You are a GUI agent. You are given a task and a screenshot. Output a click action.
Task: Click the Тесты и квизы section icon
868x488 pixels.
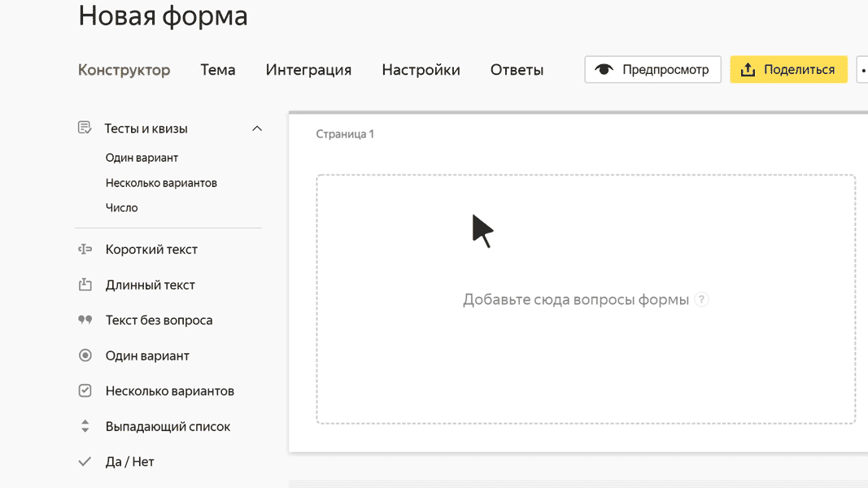pyautogui.click(x=85, y=129)
